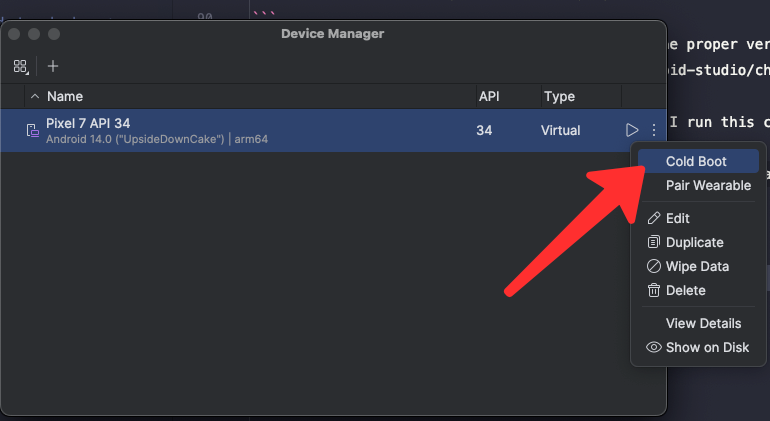This screenshot has height=421, width=770.
Task: Add a new device with plus icon
Action: 53,66
